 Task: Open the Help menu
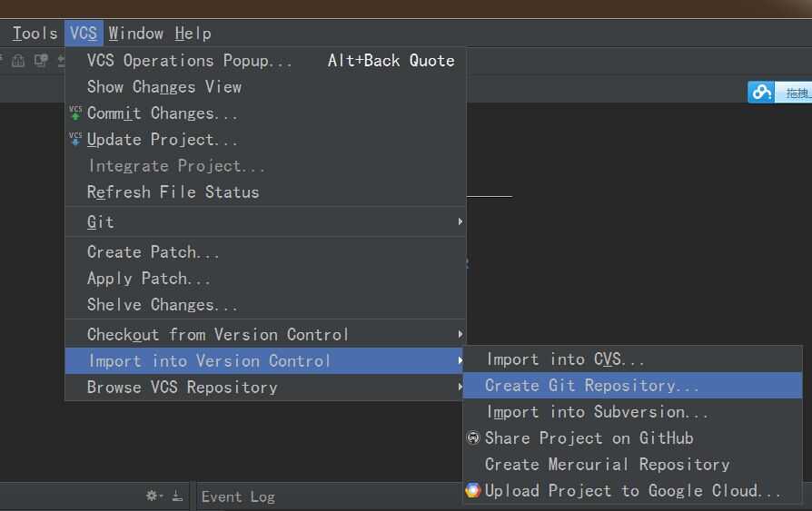[x=193, y=34]
